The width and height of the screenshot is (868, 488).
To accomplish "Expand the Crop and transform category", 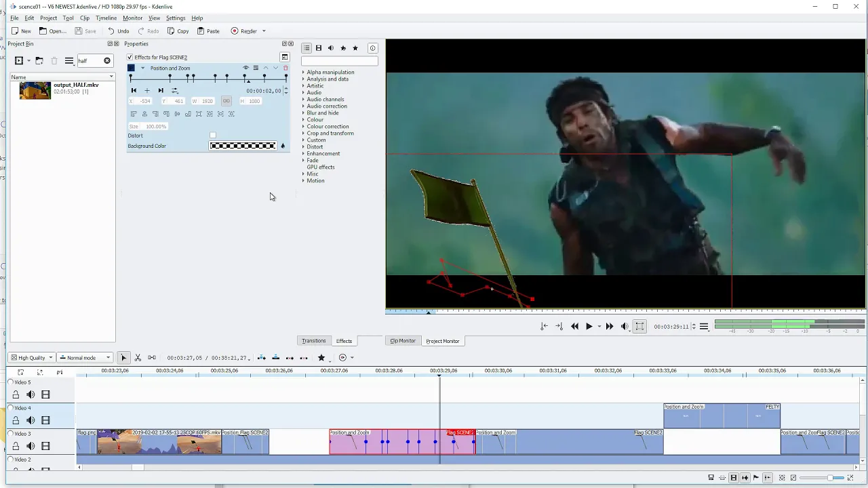I will coord(303,134).
